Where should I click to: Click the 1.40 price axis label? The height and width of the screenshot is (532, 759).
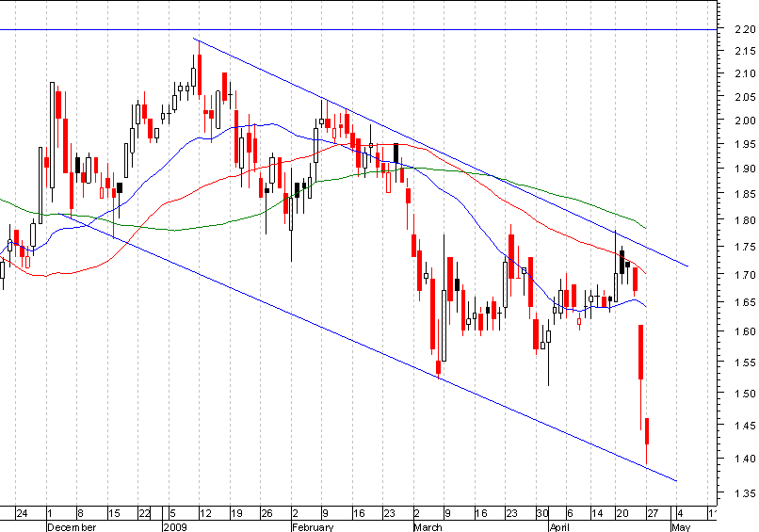pos(745,459)
